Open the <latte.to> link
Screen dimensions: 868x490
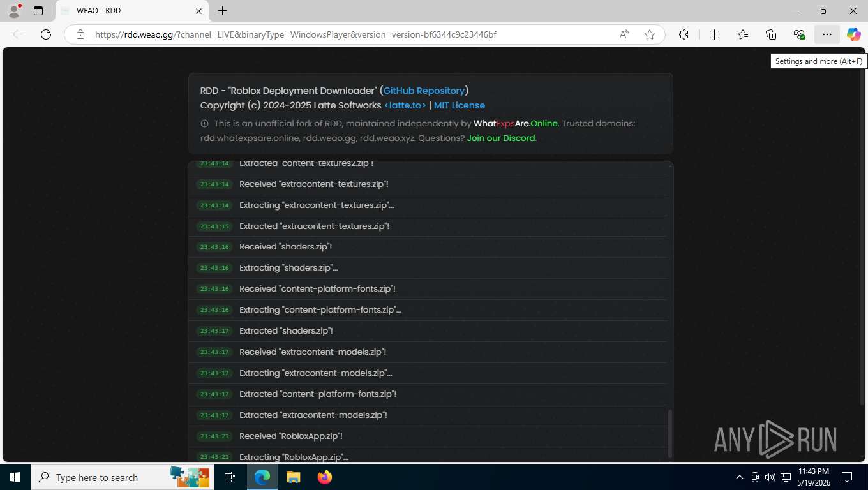(x=405, y=105)
